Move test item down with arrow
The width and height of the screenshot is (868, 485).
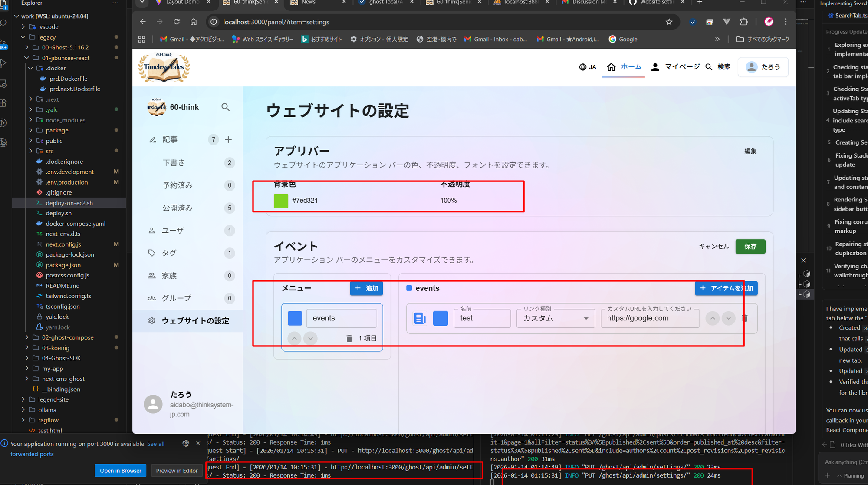(x=728, y=318)
